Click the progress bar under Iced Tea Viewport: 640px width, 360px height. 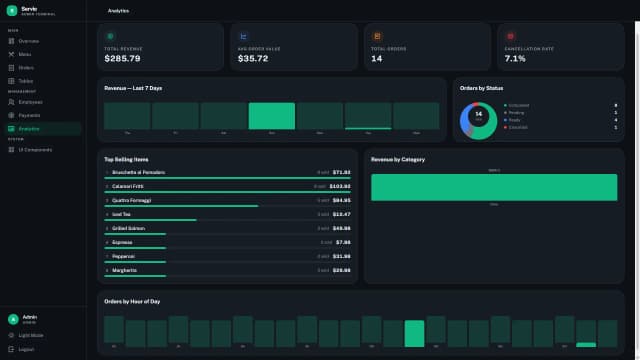(x=227, y=220)
